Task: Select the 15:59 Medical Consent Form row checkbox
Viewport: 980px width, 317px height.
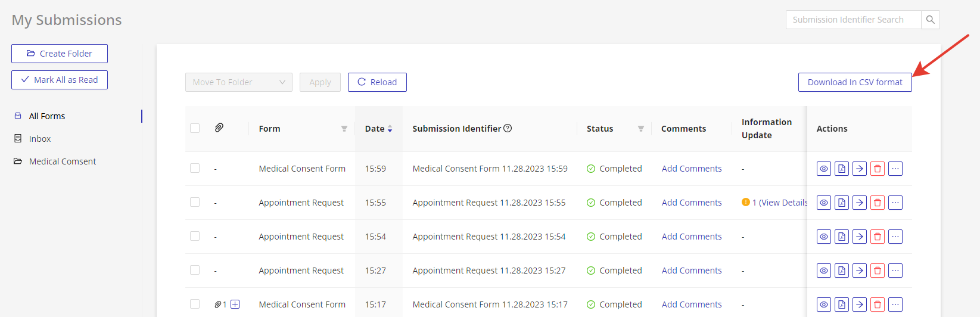Action: (x=195, y=168)
